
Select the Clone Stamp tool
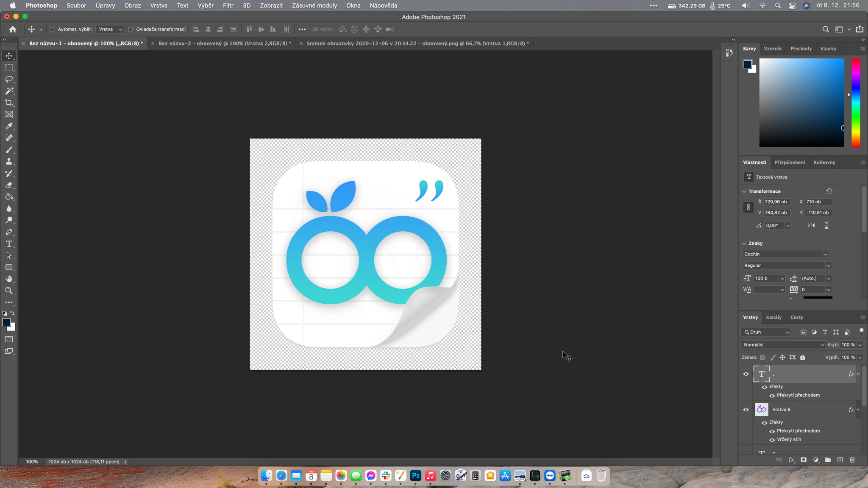point(9,161)
